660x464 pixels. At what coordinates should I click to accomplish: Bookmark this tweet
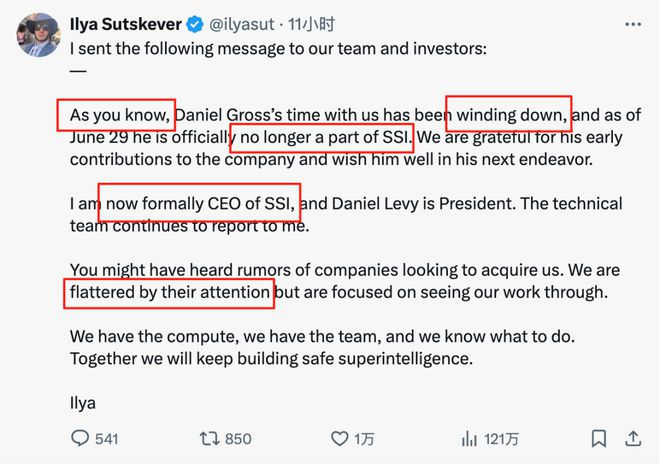pyautogui.click(x=598, y=439)
